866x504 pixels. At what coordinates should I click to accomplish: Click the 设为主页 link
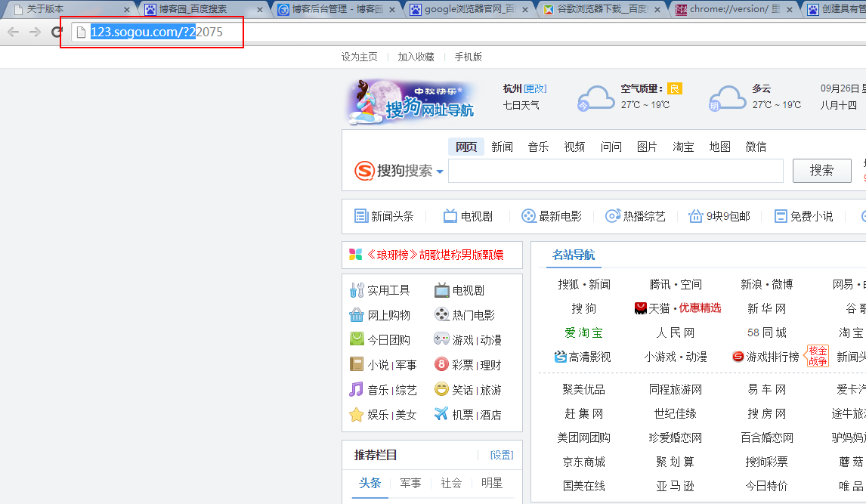pyautogui.click(x=360, y=57)
